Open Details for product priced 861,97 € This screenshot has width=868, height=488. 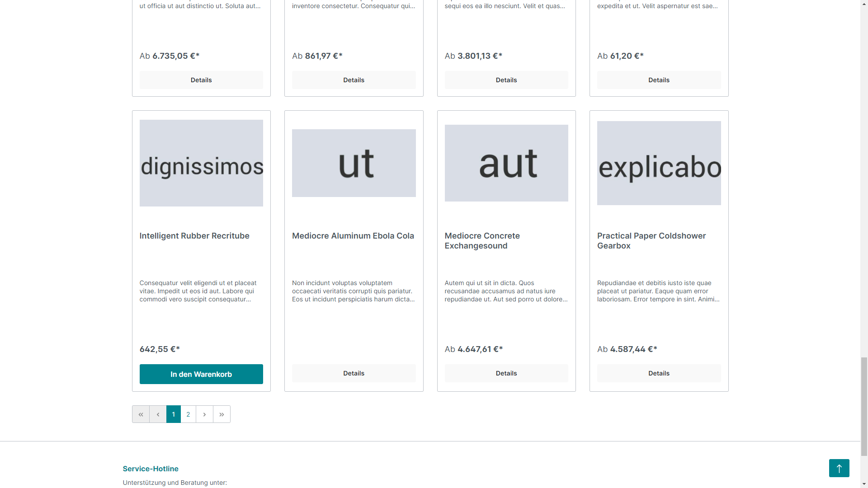tap(354, 80)
